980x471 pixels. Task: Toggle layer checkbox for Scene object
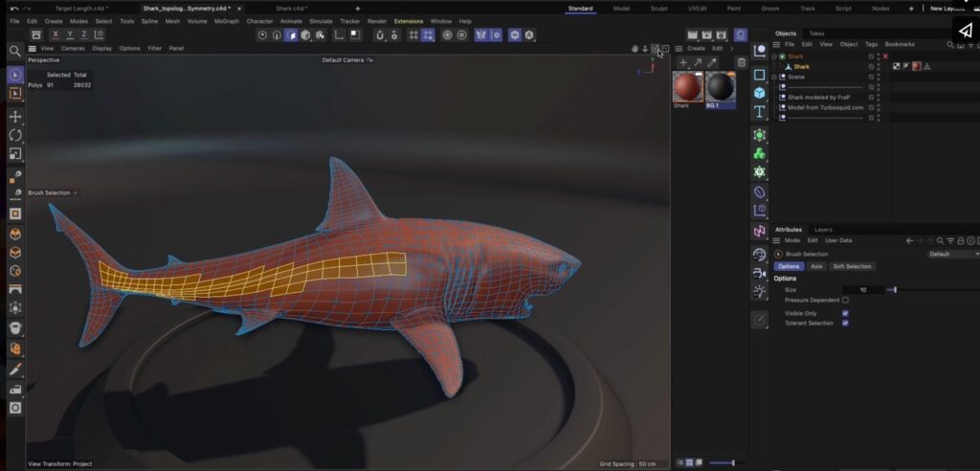click(x=871, y=77)
